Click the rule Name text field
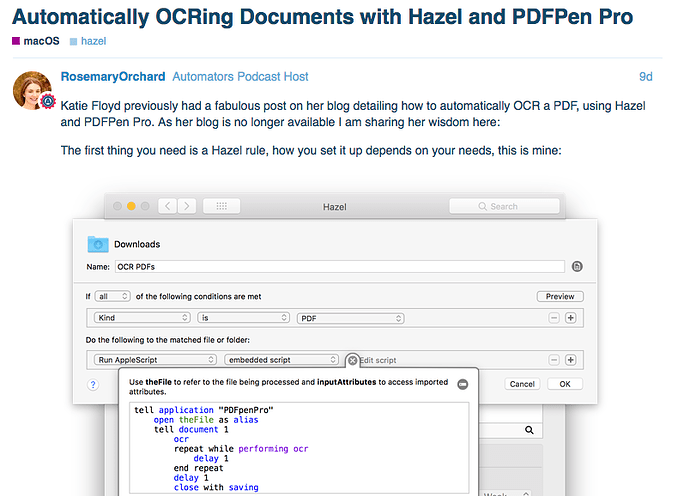The height and width of the screenshot is (496, 690). (340, 267)
